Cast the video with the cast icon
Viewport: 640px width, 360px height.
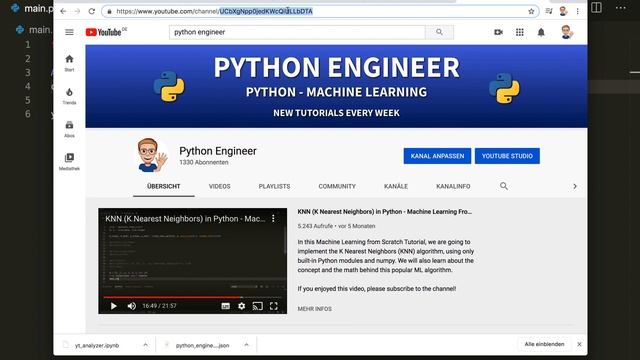coord(258,306)
